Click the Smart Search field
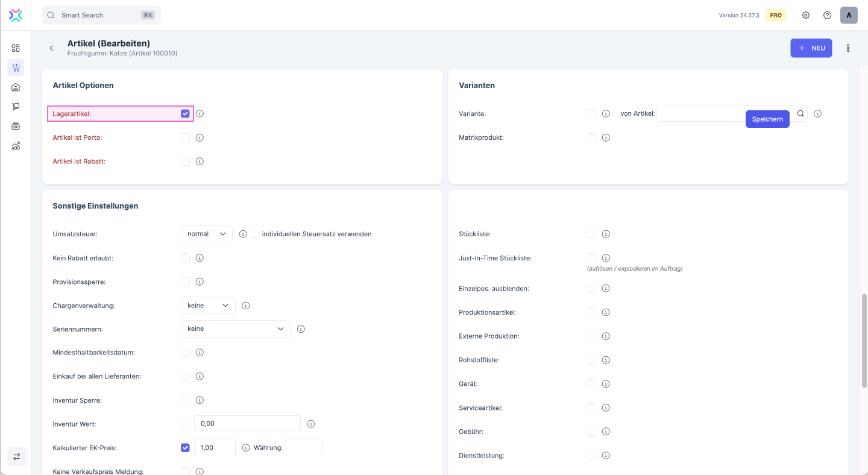The image size is (868, 475). [101, 15]
